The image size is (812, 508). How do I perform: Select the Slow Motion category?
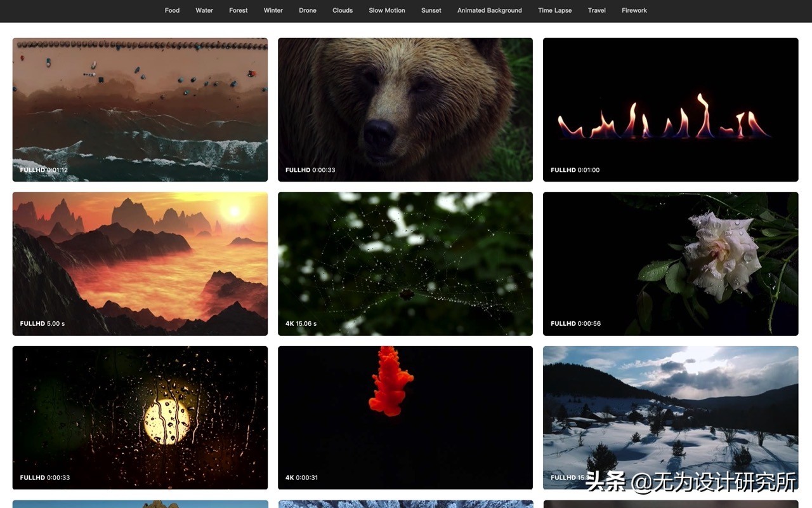point(387,10)
